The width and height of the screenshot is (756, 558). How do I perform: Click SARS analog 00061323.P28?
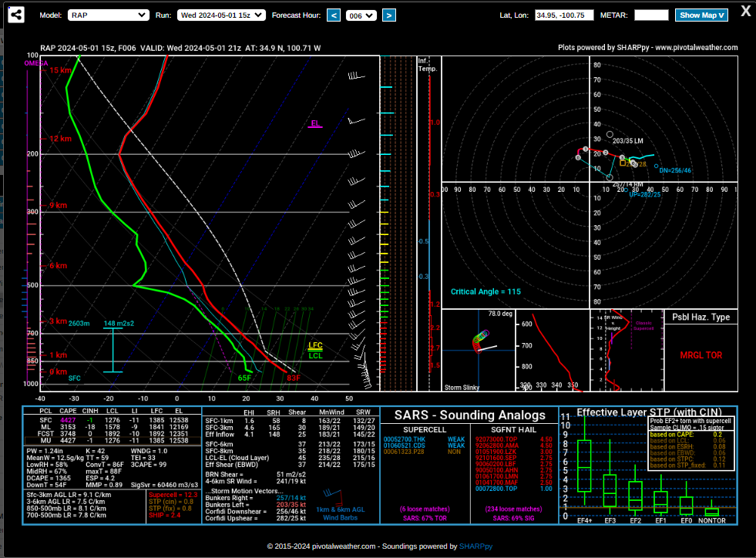pyautogui.click(x=404, y=452)
